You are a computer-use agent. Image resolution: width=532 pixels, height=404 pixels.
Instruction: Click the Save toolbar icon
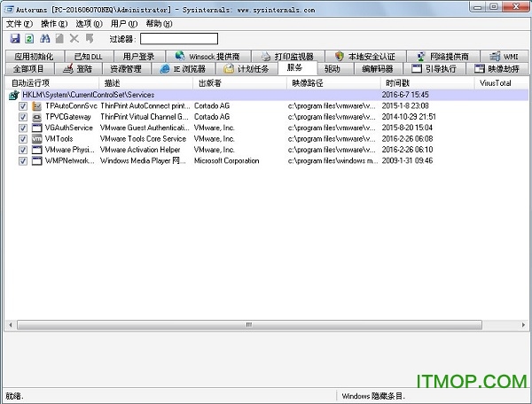pos(15,39)
